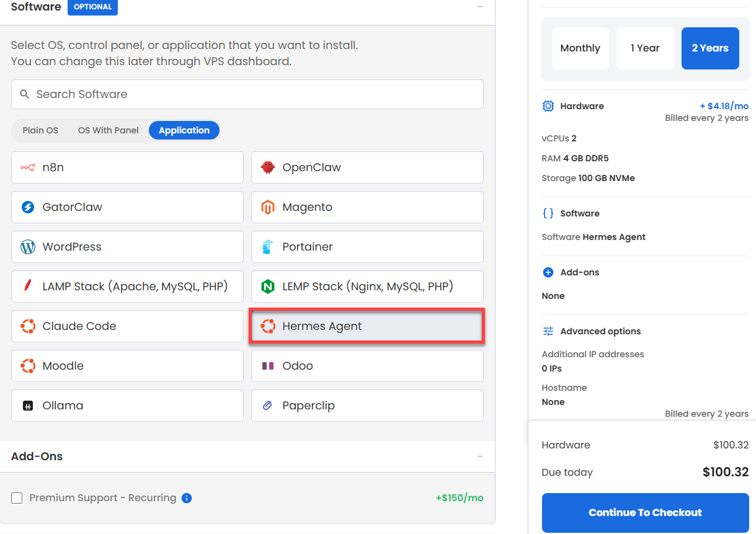756x534 pixels.
Task: Click the LAMP Stack feather icon
Action: pyautogui.click(x=27, y=287)
